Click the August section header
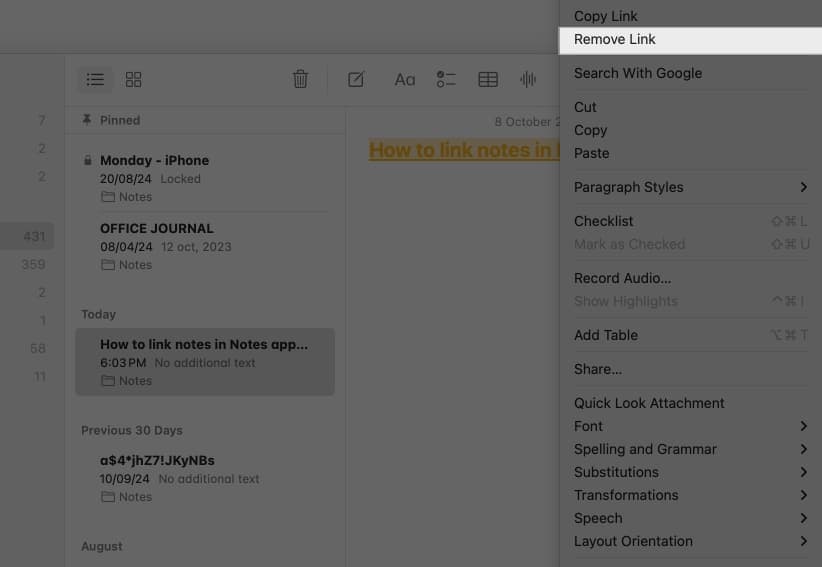The width and height of the screenshot is (822, 567). (x=102, y=546)
